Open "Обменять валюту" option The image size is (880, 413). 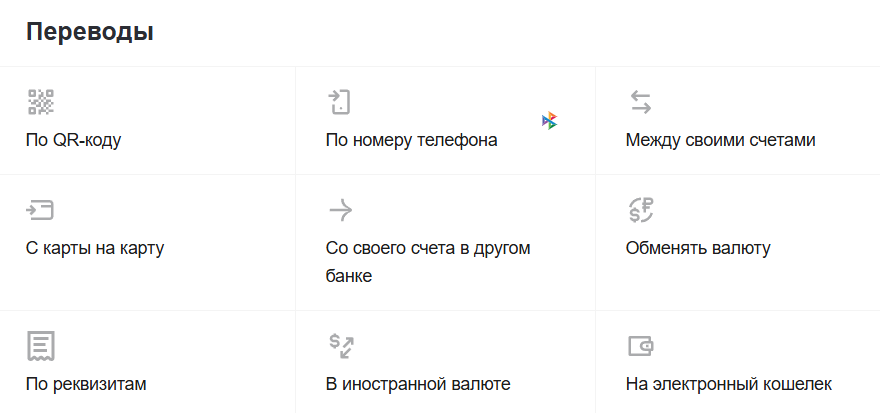(698, 248)
